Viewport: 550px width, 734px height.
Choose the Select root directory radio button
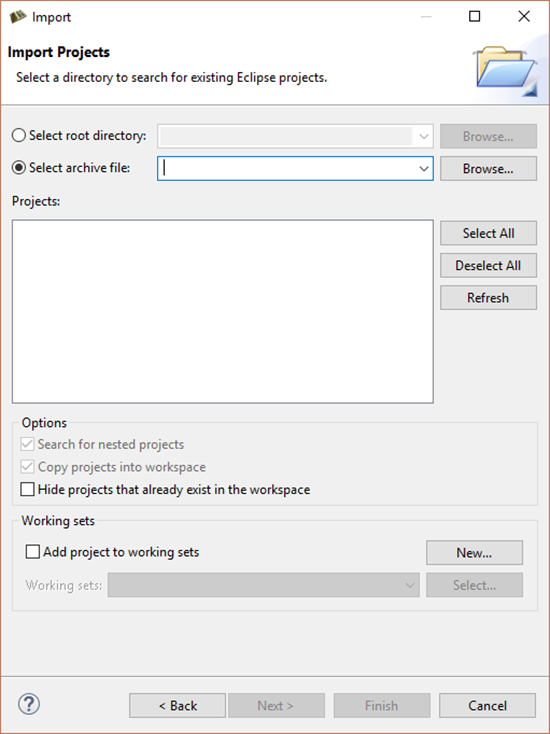[19, 136]
